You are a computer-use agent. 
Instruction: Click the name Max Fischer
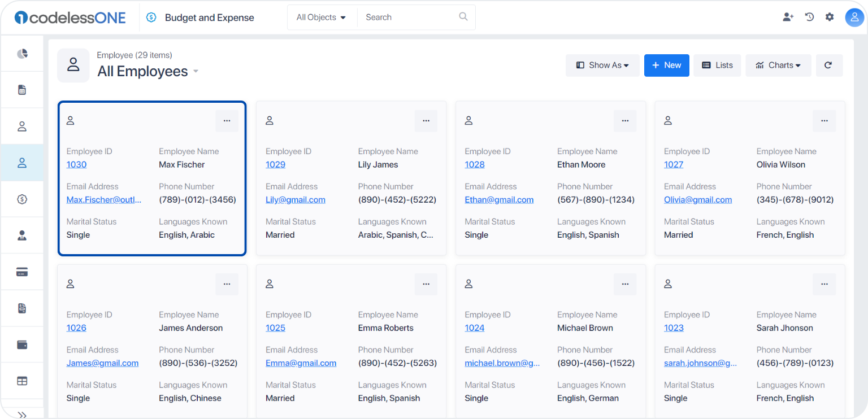pos(181,165)
